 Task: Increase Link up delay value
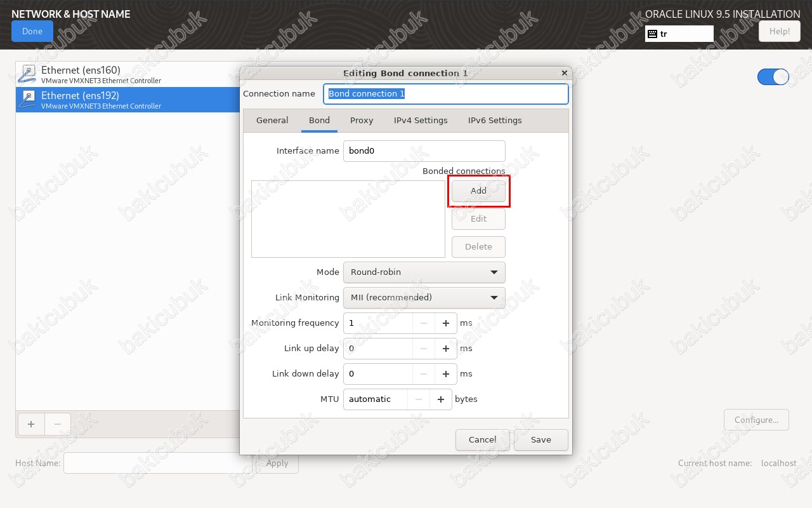446,349
